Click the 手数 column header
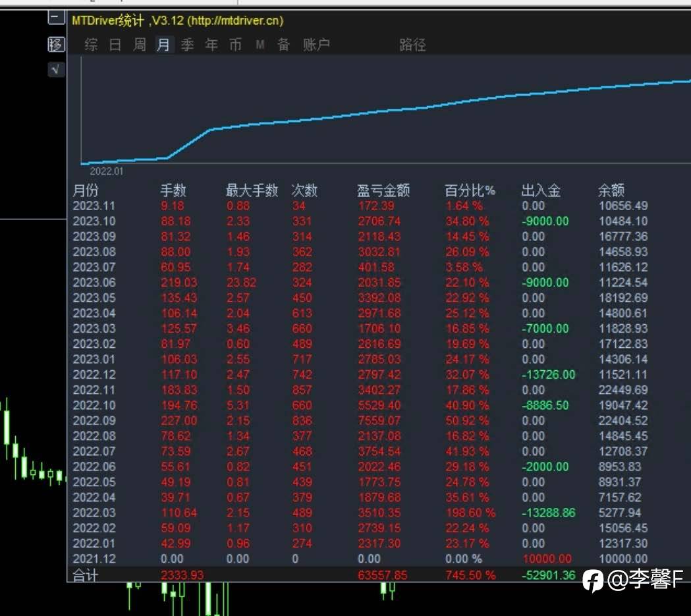The height and width of the screenshot is (616, 691). tap(173, 190)
